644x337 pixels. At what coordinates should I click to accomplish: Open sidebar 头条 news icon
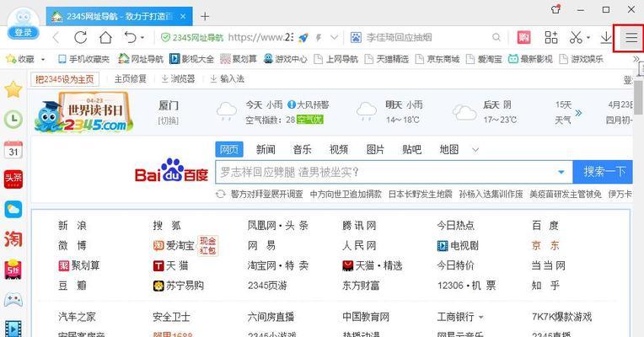click(13, 179)
